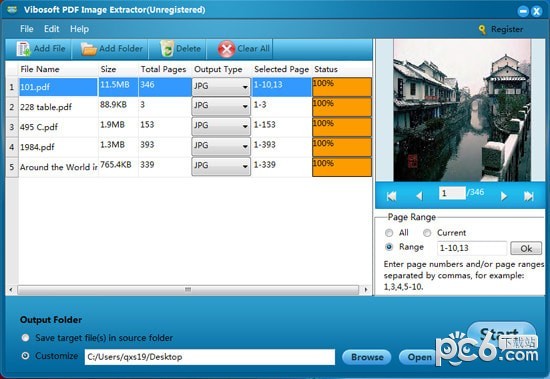Click the app logo in title bar
Screen dimensions: 550x379
click(12, 9)
